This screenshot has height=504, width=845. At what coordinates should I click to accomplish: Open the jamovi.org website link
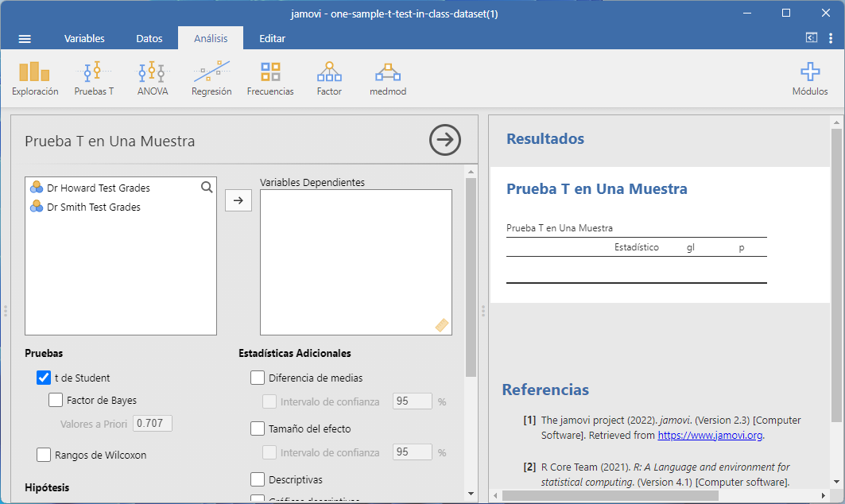(710, 435)
